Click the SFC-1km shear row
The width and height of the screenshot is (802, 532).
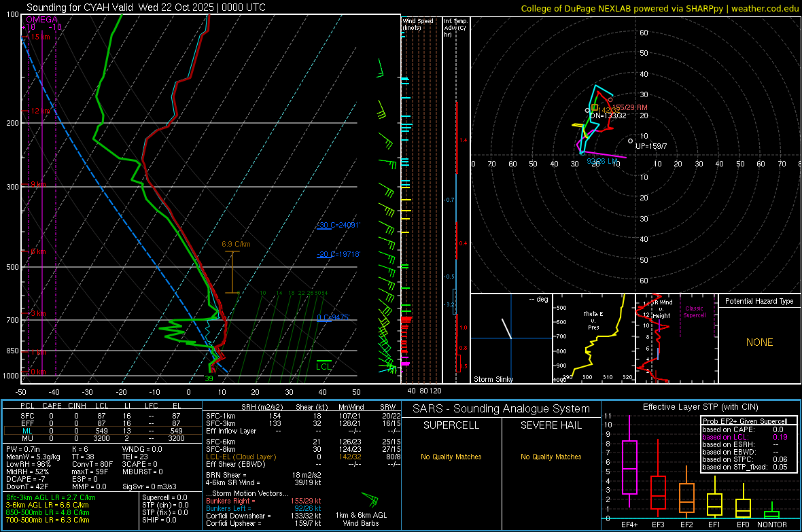303,416
